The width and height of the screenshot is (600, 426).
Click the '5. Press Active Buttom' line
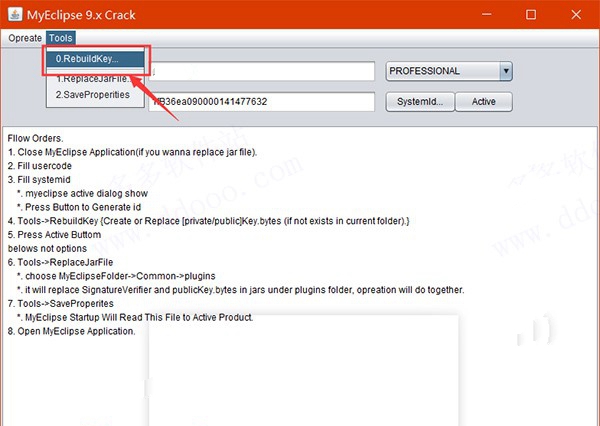tap(54, 235)
